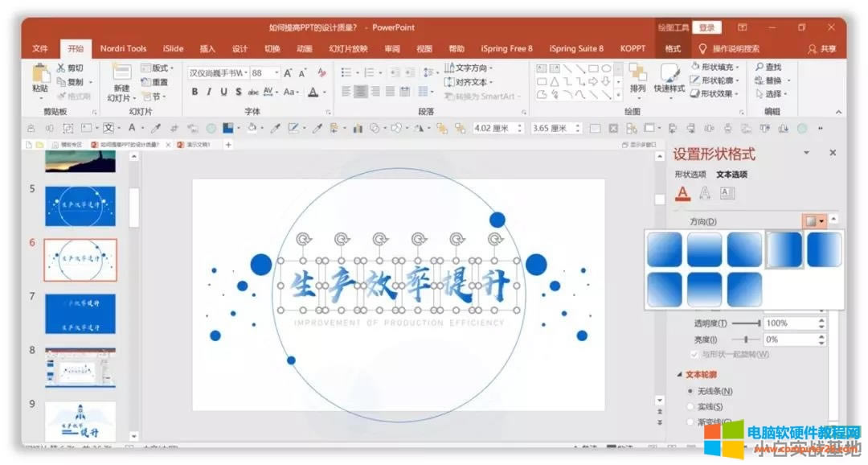Open the gradient Direction (方向) dropdown
This screenshot has width=868, height=465.
tap(814, 221)
